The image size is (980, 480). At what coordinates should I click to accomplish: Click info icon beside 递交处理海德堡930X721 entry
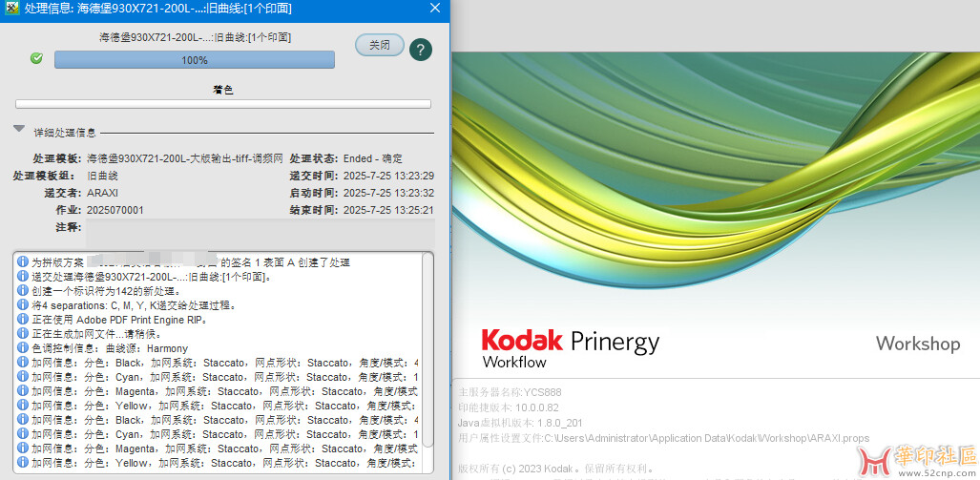point(23,276)
